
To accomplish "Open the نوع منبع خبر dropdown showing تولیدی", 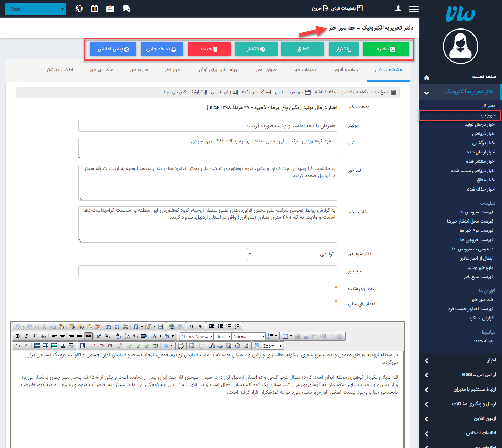I will coord(291,254).
